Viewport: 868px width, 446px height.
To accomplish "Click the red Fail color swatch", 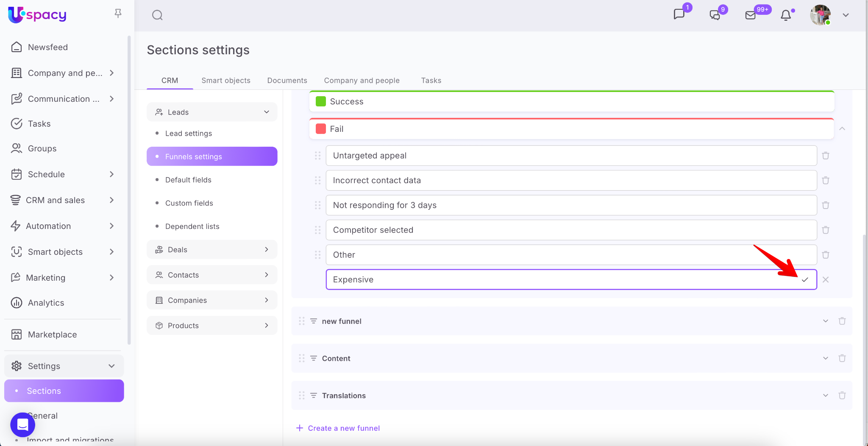I will click(321, 129).
